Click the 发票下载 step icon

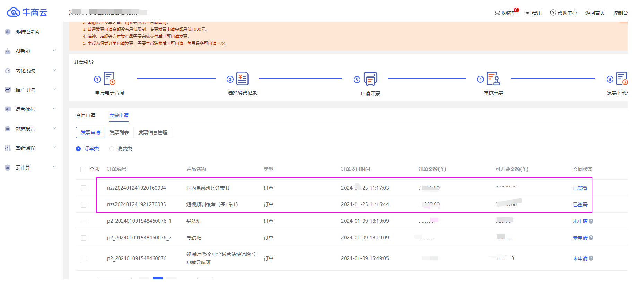tap(622, 79)
